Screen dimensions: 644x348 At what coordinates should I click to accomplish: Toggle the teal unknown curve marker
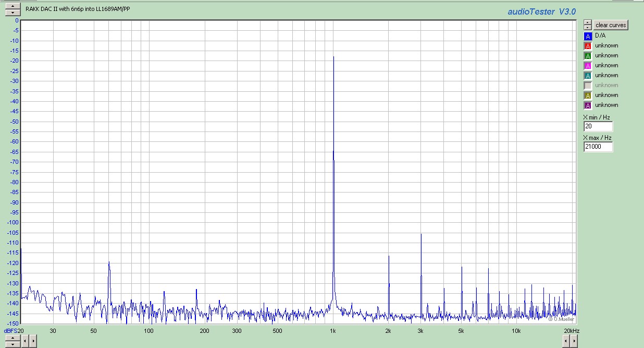[588, 76]
